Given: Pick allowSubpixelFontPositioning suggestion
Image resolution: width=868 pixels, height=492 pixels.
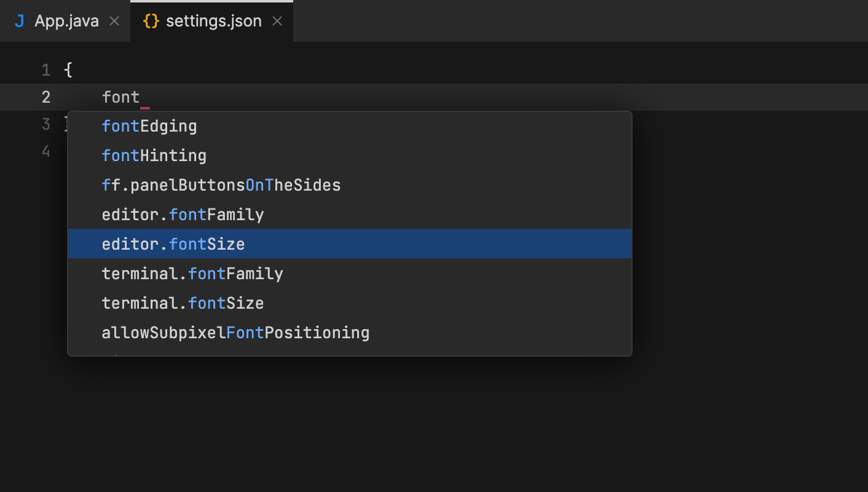Looking at the screenshot, I should point(235,332).
